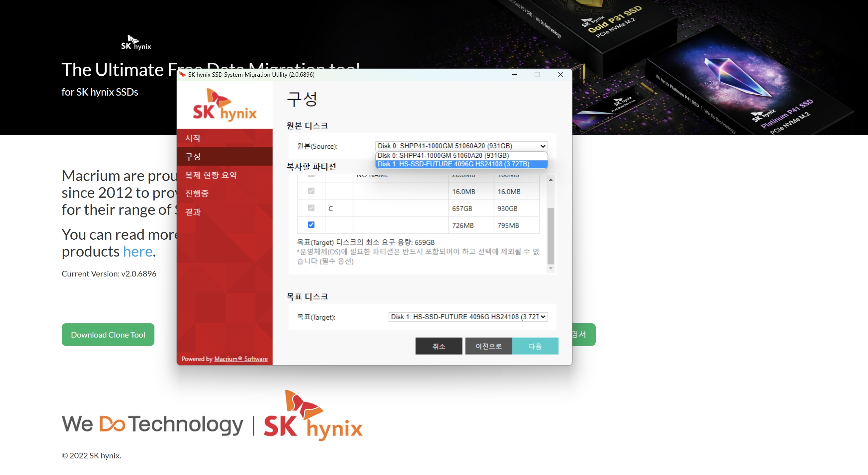Minimize the Migration Utility window
868x475 pixels.
(x=514, y=74)
